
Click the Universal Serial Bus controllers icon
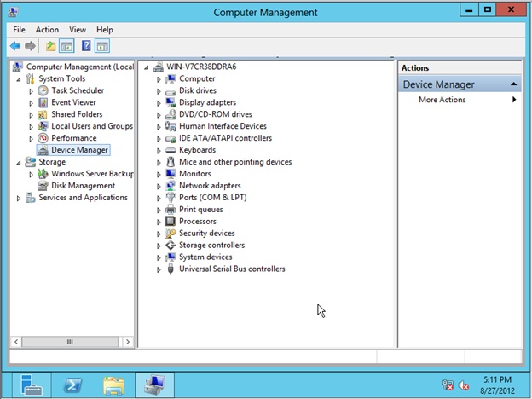171,269
